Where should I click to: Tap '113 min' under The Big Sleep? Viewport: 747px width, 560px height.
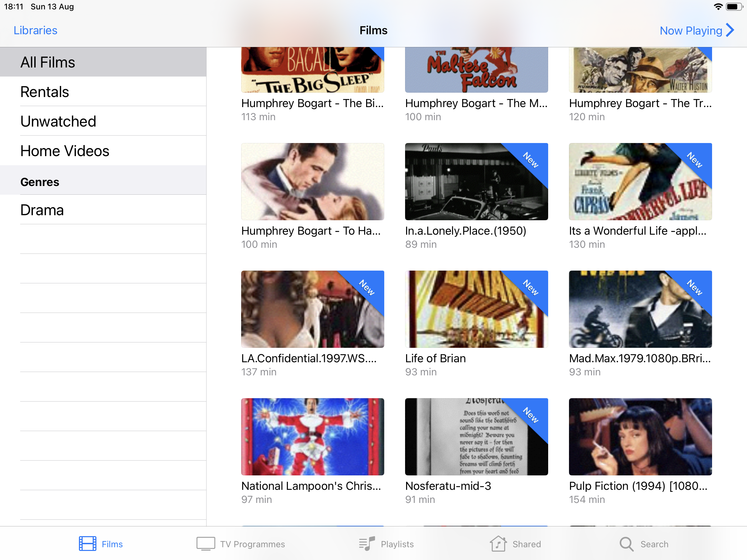coord(258,117)
